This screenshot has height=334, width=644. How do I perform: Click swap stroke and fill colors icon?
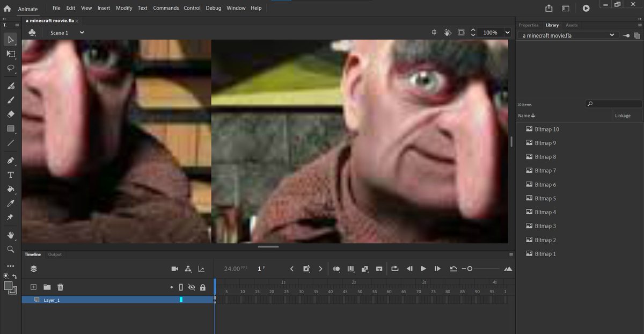click(x=15, y=277)
